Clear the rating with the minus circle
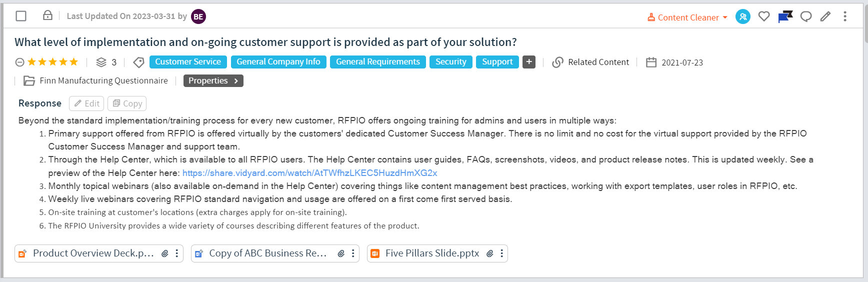The height and width of the screenshot is (282, 868). tap(19, 62)
